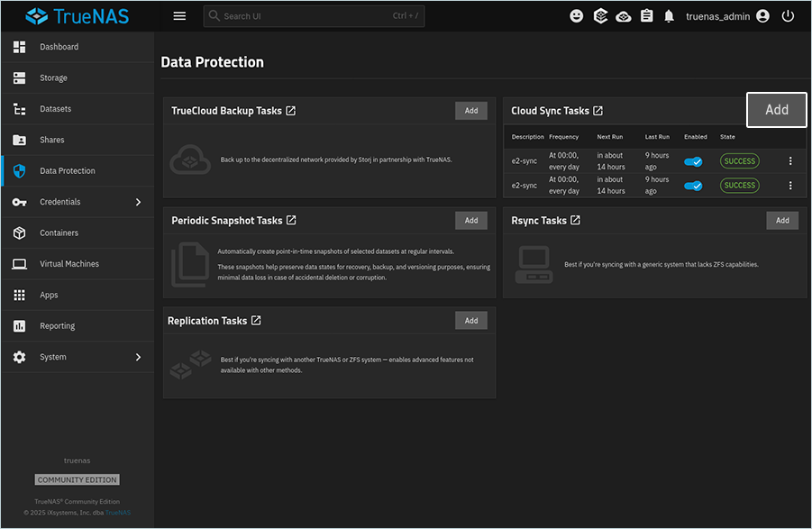The height and width of the screenshot is (529, 812).
Task: Expand the System submenu
Action: tap(138, 357)
